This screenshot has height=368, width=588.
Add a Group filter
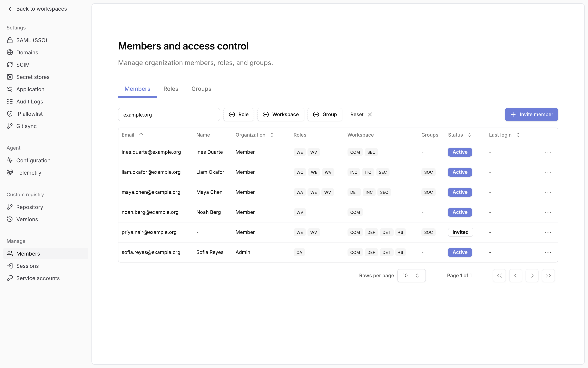[325, 114]
